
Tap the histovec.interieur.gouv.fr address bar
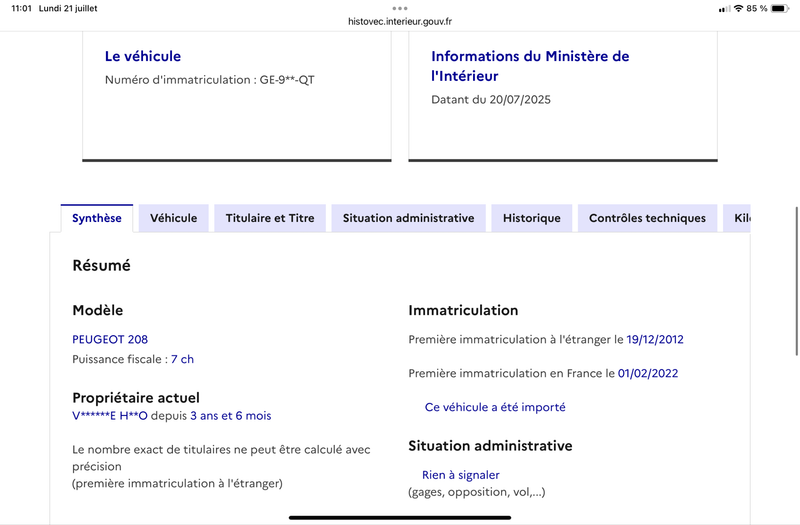[x=400, y=21]
